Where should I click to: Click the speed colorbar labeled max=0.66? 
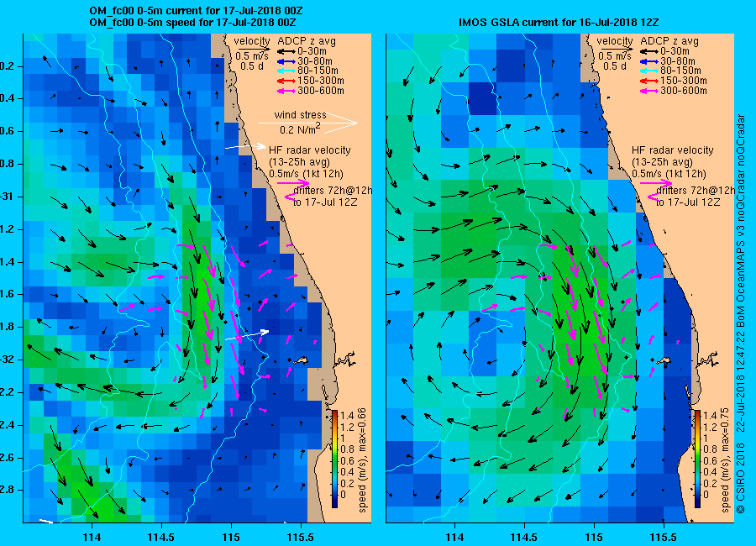click(x=334, y=459)
